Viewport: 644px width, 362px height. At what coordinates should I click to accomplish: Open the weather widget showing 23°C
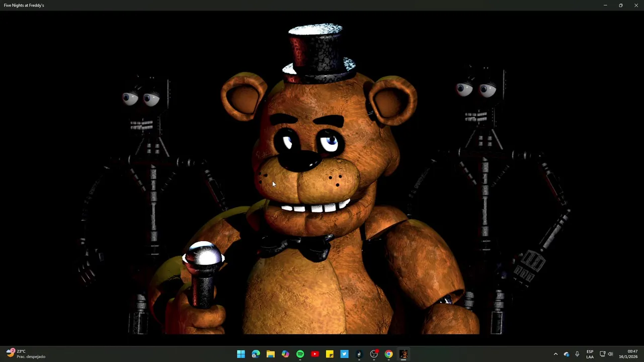coord(26,354)
